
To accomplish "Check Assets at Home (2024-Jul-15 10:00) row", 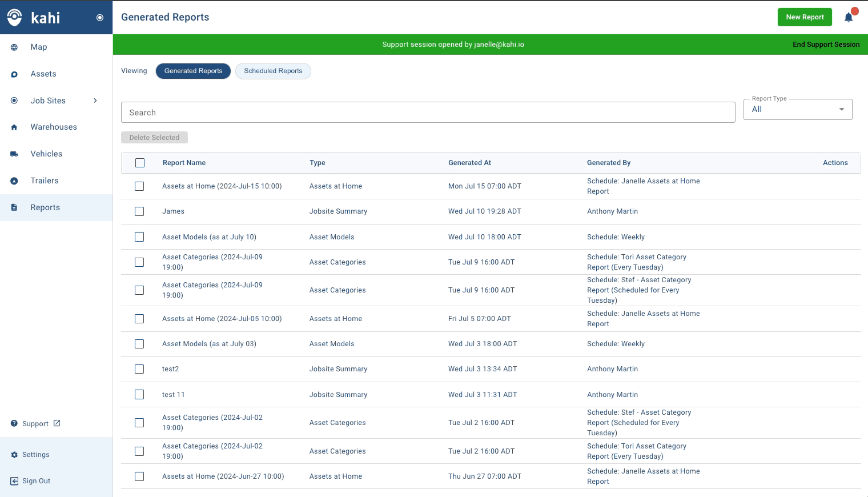I will point(139,186).
